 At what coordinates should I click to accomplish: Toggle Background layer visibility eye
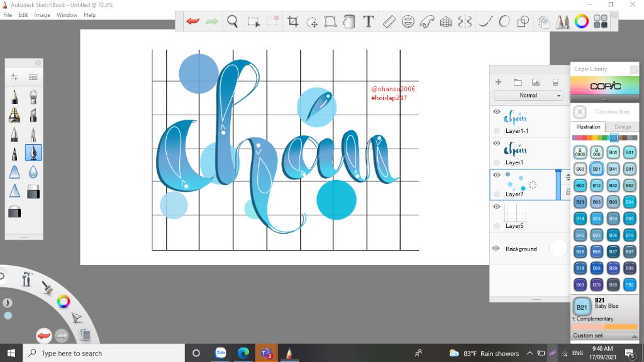click(496, 249)
